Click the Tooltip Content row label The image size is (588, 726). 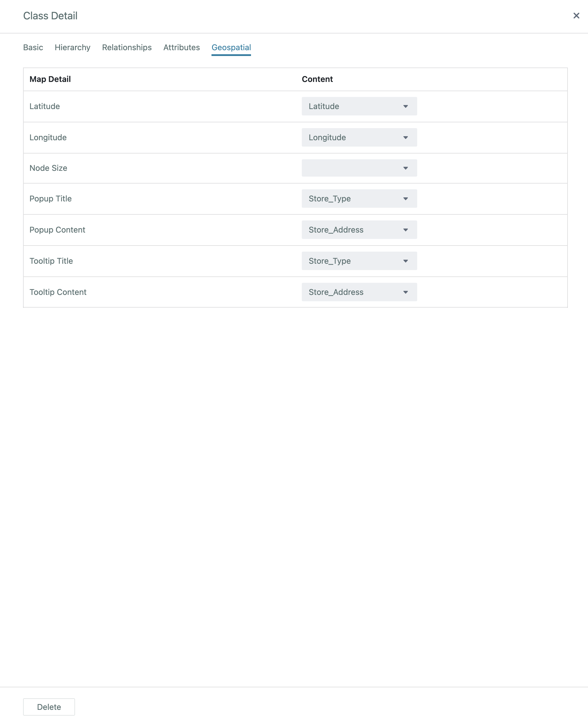point(58,292)
